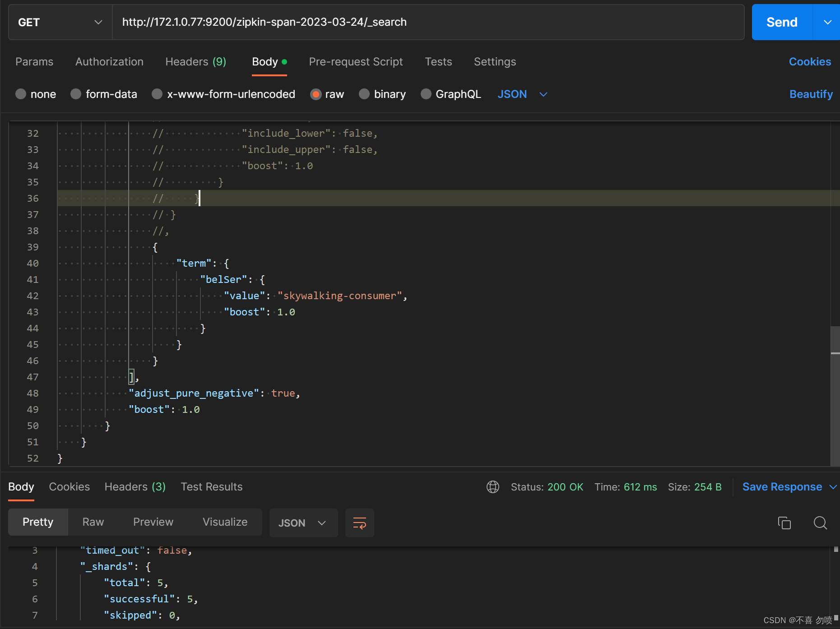The image size is (840, 629).
Task: Click the Save Response button
Action: (782, 487)
